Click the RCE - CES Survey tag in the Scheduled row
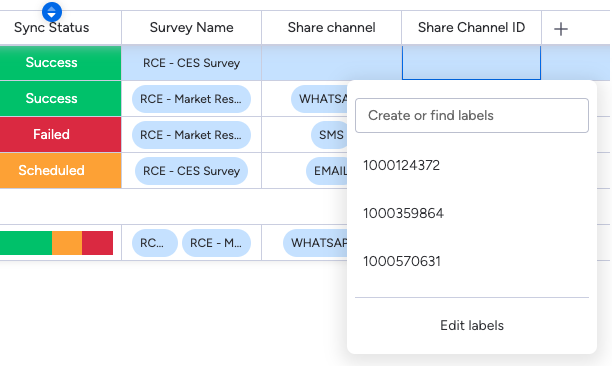612x366 pixels. tap(191, 171)
